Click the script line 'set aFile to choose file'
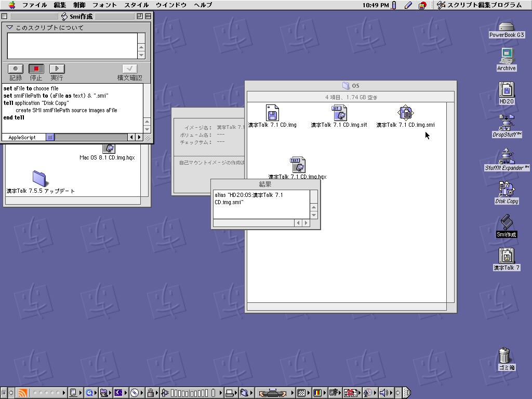This screenshot has width=532, height=399. (31, 88)
